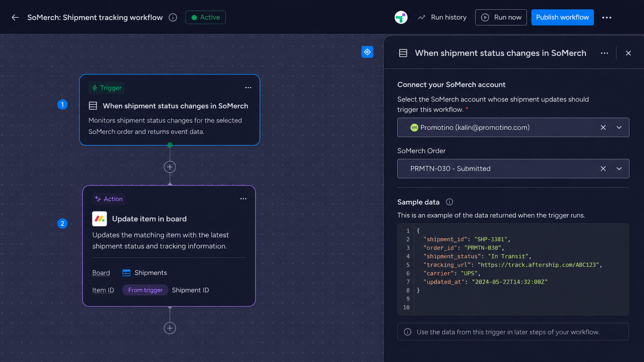Add step between trigger and action
This screenshot has height=362, width=644.
(170, 167)
